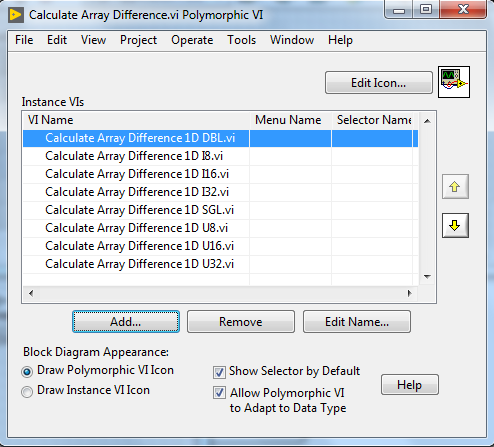494x447 pixels.
Task: Open the Operate menu
Action: (192, 40)
